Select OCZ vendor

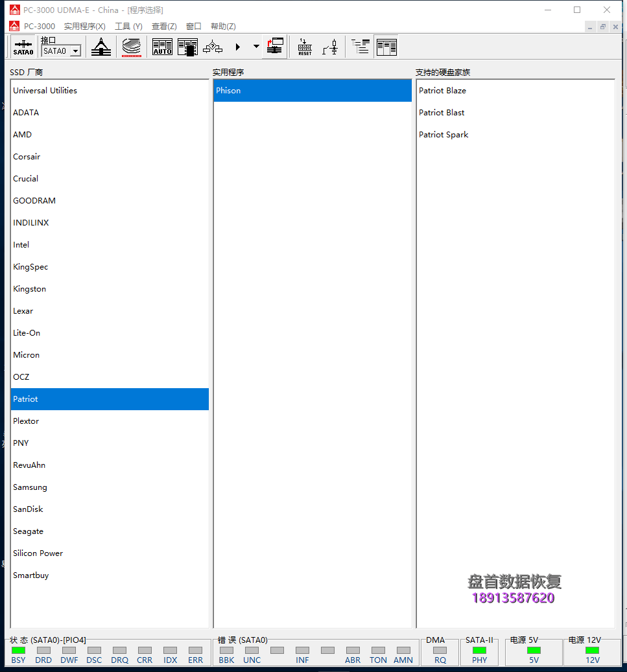coord(110,377)
